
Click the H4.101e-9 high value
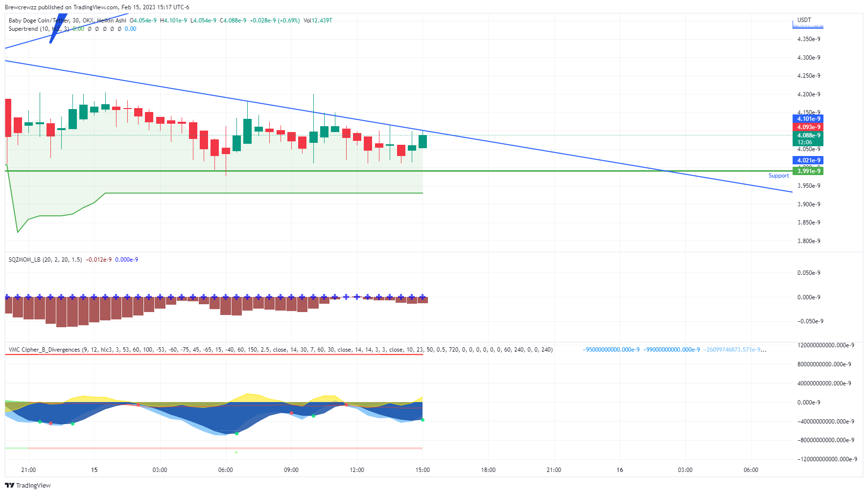pyautogui.click(x=173, y=21)
